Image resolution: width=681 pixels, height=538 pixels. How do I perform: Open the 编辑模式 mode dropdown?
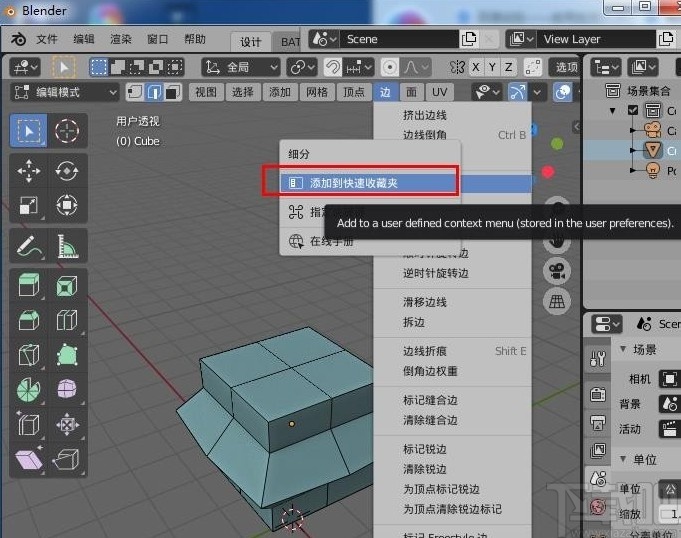pos(65,92)
